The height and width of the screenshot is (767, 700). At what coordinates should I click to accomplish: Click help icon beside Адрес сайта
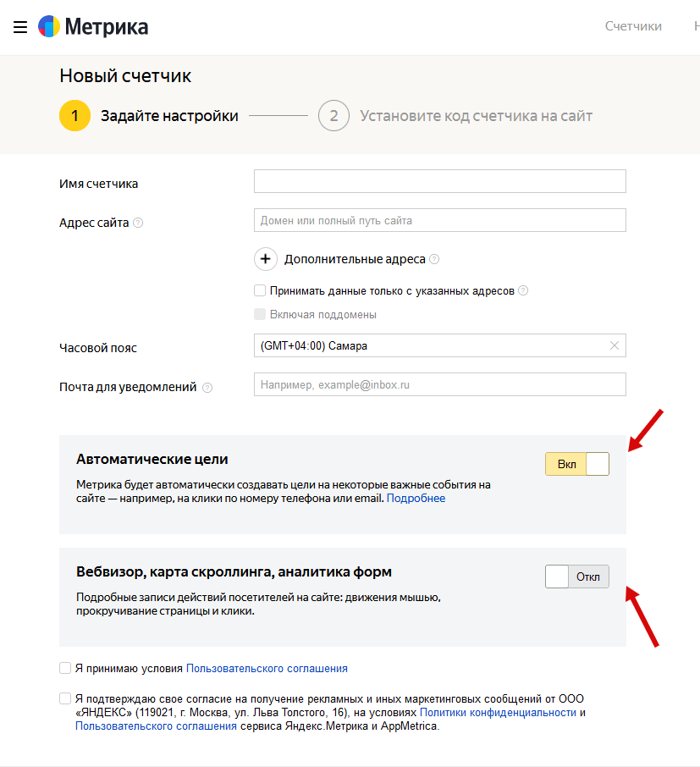coord(138,223)
